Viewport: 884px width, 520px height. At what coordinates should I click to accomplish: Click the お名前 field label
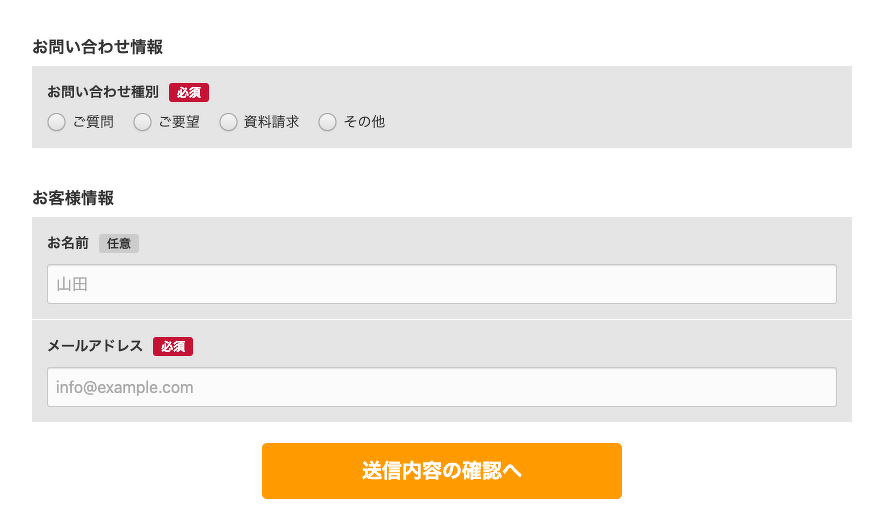point(68,243)
